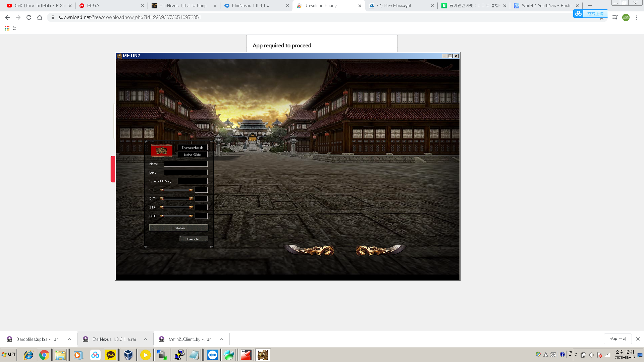The height and width of the screenshot is (362, 644).
Task: Reload the current page
Action: click(29, 17)
